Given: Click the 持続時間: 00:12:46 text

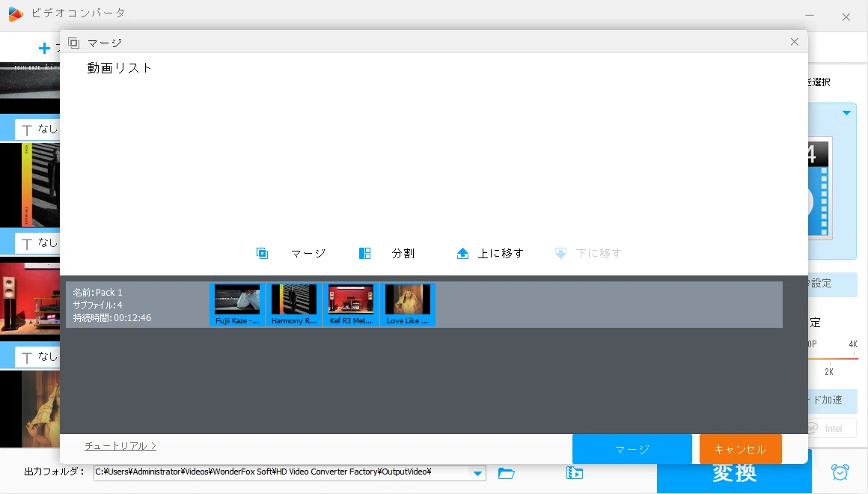Looking at the screenshot, I should click(111, 318).
